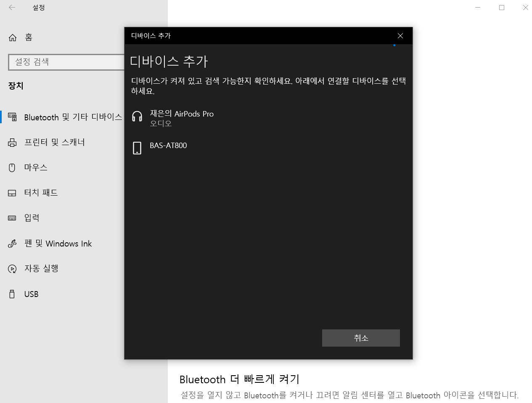This screenshot has height=403, width=532.
Task: Click the home icon next to 홈
Action: tap(13, 37)
